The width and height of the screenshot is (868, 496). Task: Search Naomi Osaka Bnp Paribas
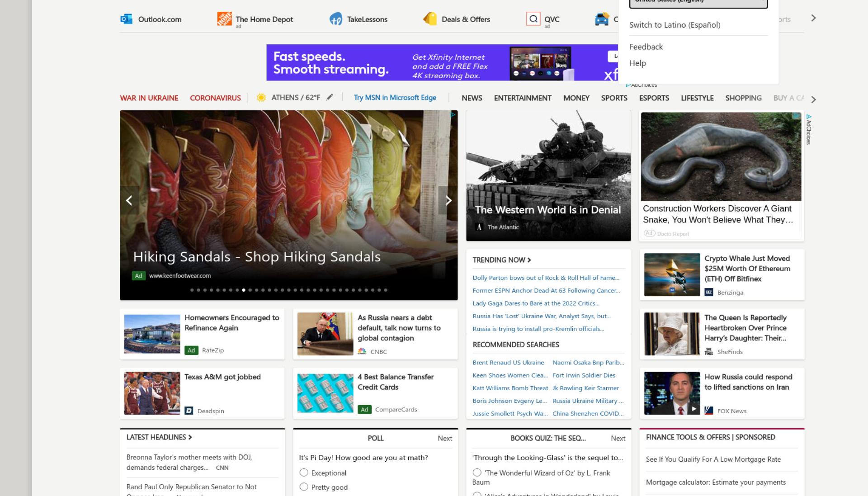click(x=588, y=363)
